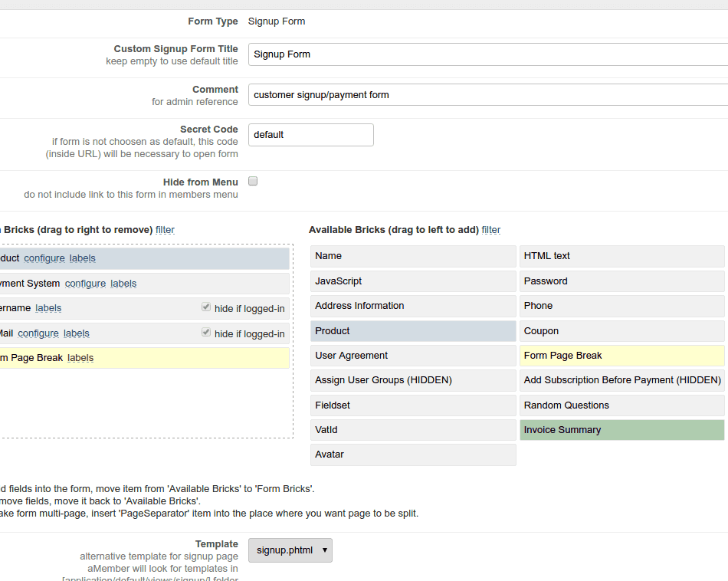
Task: Select the Password available brick
Action: coord(621,281)
